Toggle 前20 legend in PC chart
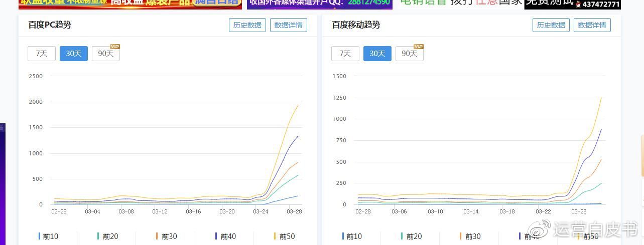Screen dimensions: 644x245 pos(107,236)
